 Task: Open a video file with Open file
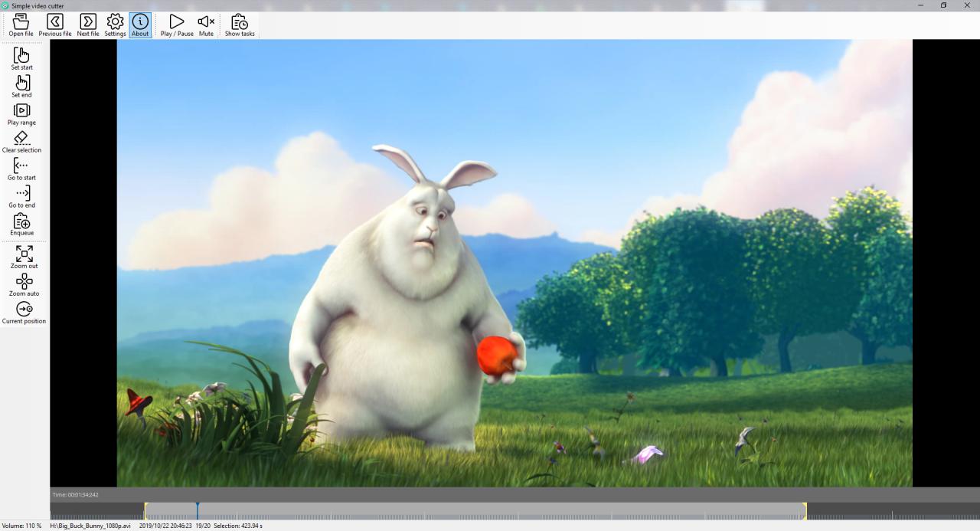coord(21,25)
